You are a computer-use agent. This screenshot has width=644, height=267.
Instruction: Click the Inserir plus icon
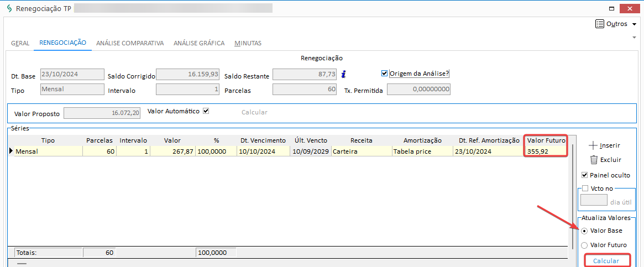click(x=594, y=145)
